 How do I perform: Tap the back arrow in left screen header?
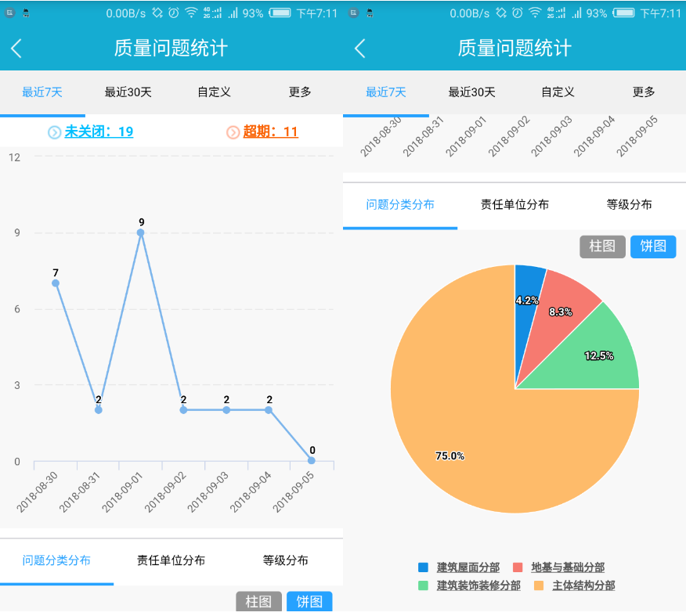point(16,48)
